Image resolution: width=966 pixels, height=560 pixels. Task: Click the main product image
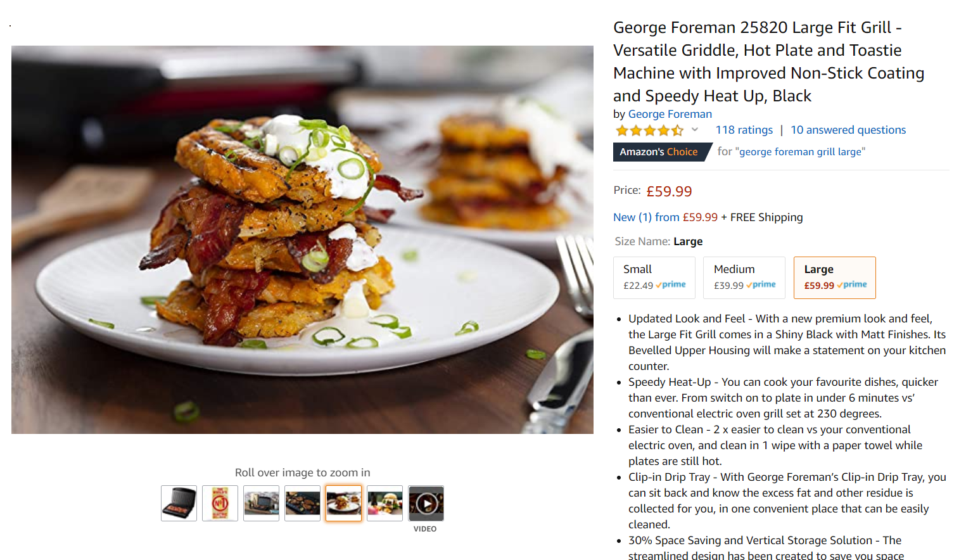point(302,239)
